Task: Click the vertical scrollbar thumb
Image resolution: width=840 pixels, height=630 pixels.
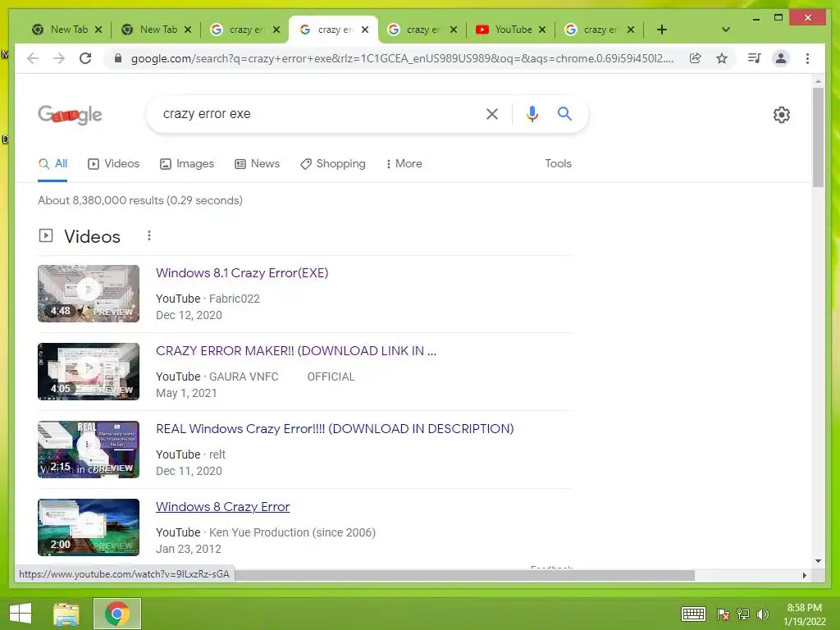Action: coord(818,137)
